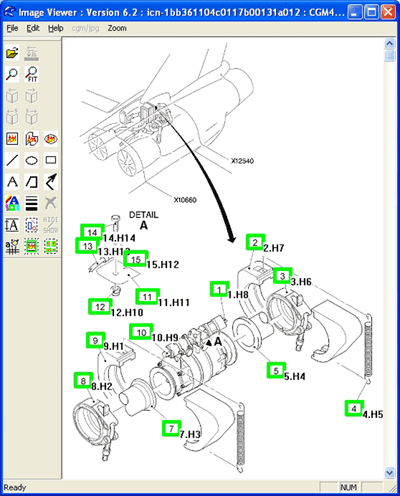
Task: Click the zoom FIT to window icon
Action: 32,74
